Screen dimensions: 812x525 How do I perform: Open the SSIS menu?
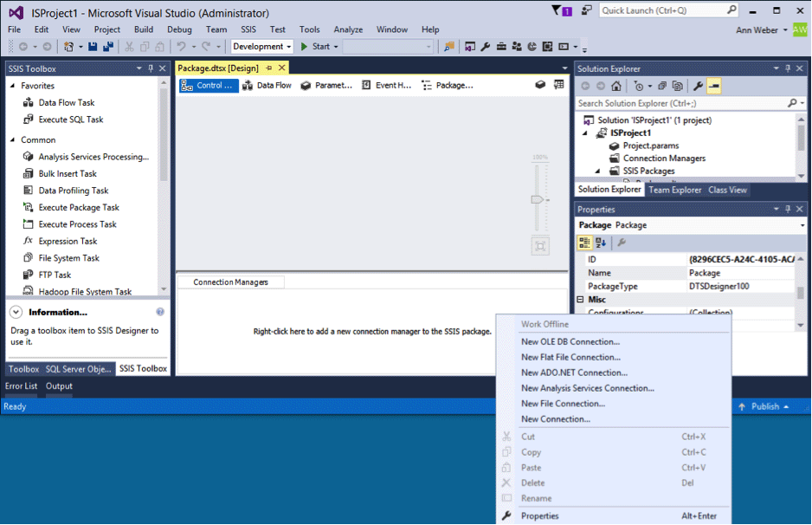coord(248,29)
